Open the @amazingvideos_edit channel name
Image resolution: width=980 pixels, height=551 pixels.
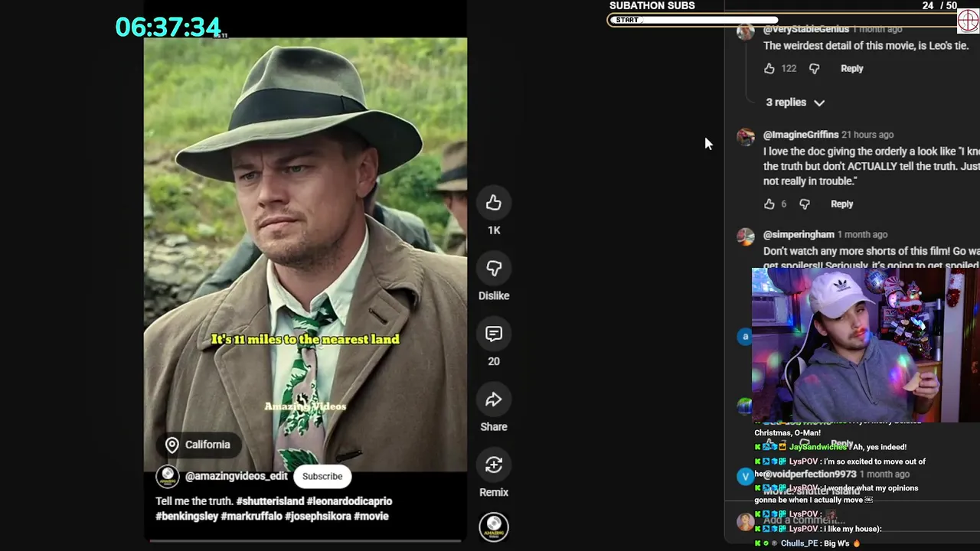237,476
